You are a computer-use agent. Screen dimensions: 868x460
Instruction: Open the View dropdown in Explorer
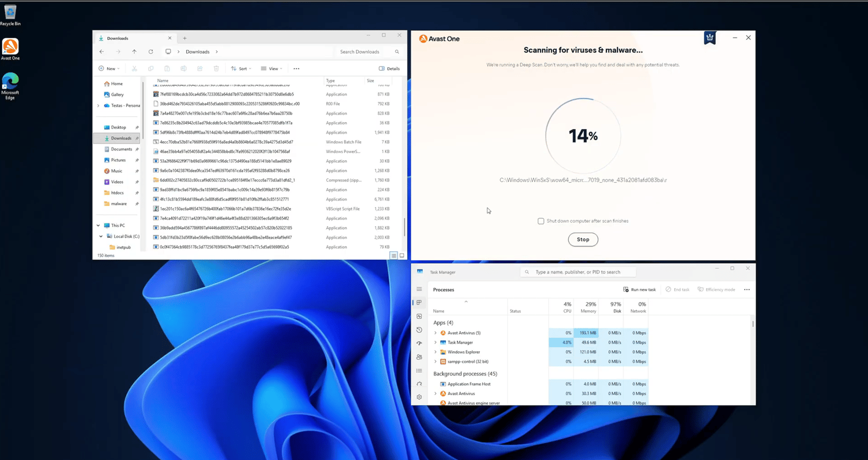pyautogui.click(x=271, y=68)
